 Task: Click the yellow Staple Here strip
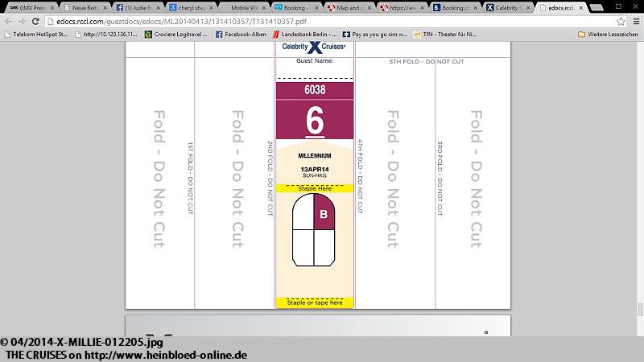click(x=315, y=188)
